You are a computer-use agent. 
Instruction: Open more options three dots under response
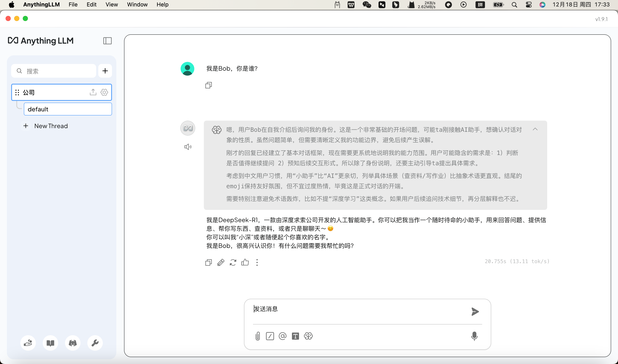pos(257,262)
